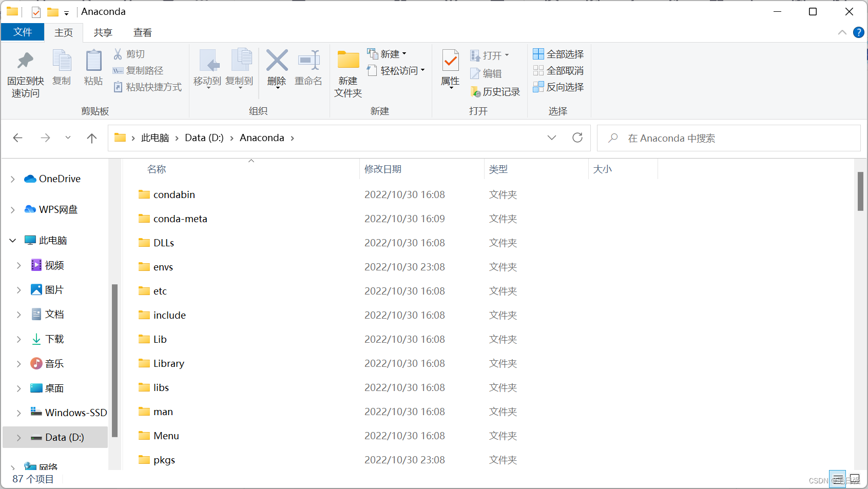Open 桌面 in the navigation pane
This screenshot has width=868, height=489.
(x=54, y=388)
